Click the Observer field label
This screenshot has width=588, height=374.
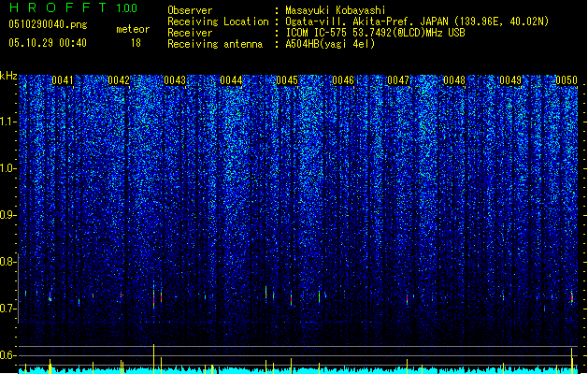[x=190, y=10]
